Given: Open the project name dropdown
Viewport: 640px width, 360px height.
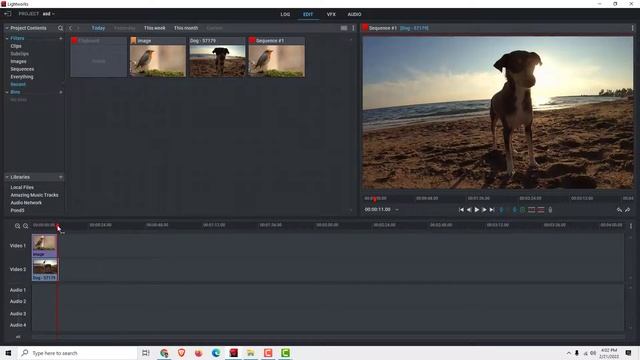Looking at the screenshot, I should (53, 14).
